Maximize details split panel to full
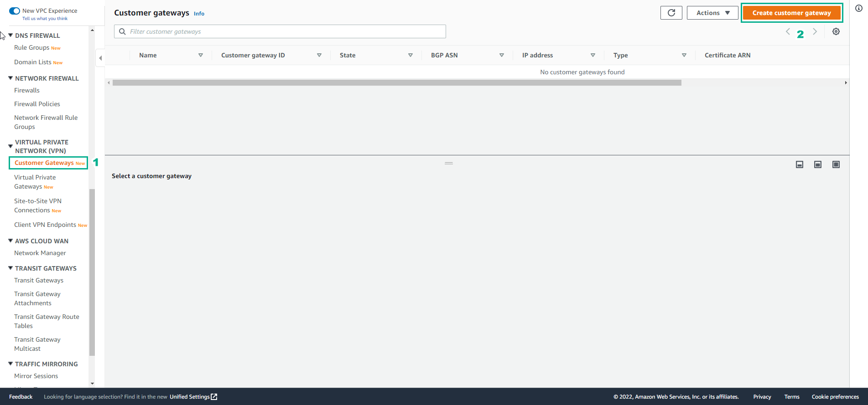868x405 pixels. click(836, 164)
